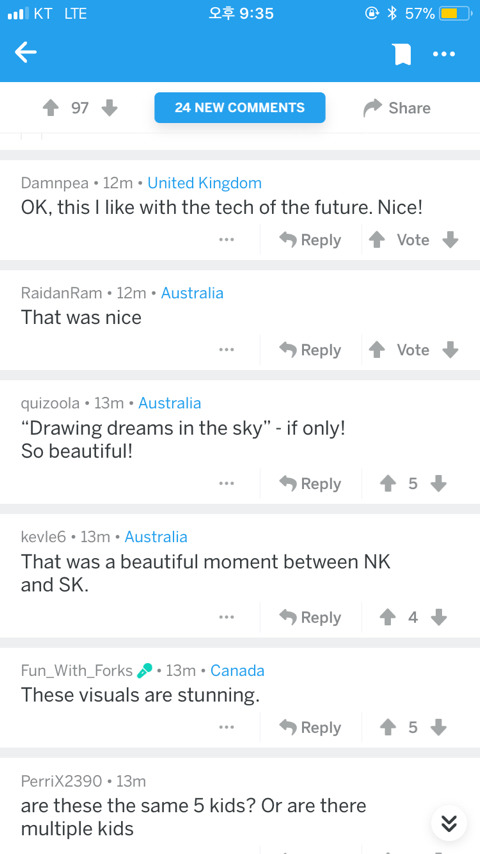Upvote Fun_With_Forks's comment
Screen dimensions: 480x854
coord(390,728)
